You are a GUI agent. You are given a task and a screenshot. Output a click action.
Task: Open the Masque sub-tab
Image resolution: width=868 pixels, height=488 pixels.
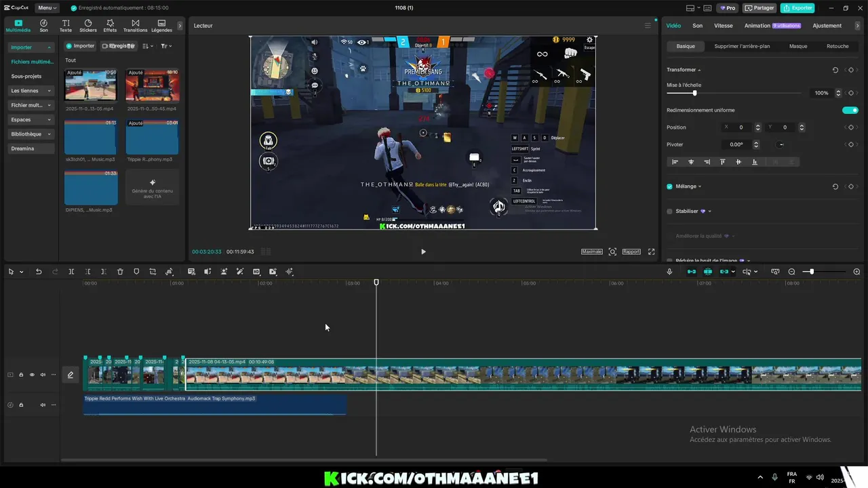tap(798, 46)
